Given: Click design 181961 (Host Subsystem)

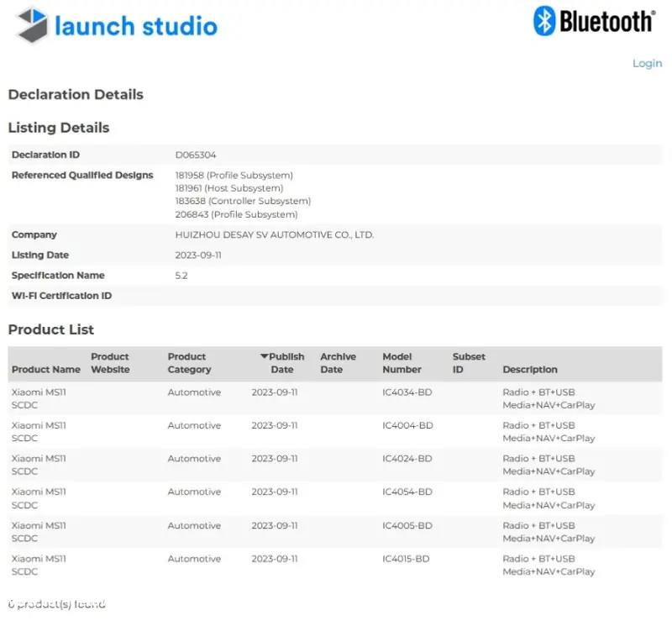Looking at the screenshot, I should 229,188.
